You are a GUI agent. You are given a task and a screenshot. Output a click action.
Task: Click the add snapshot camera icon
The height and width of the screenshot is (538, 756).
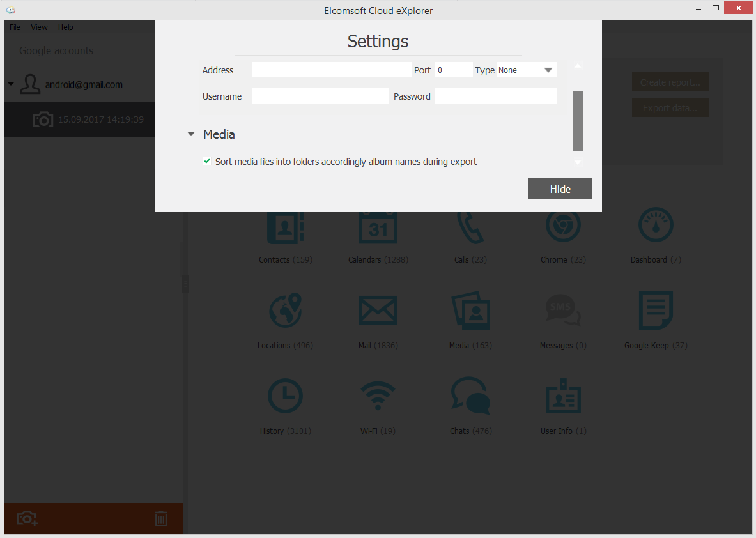pyautogui.click(x=27, y=518)
